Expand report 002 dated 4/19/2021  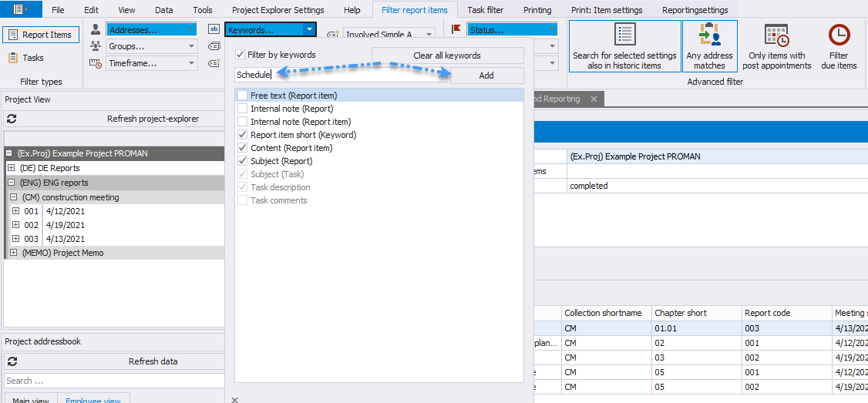(15, 225)
